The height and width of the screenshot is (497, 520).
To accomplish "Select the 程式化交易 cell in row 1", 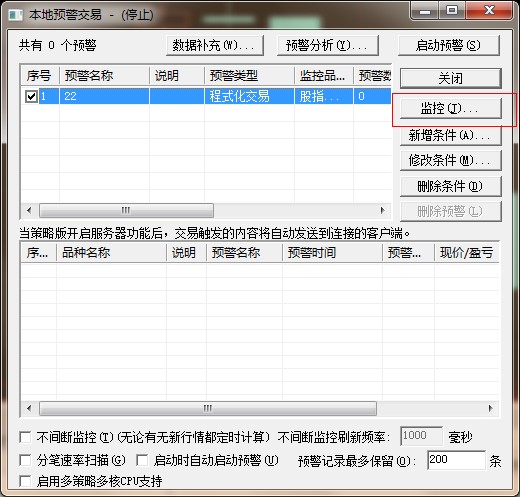I will (x=249, y=96).
